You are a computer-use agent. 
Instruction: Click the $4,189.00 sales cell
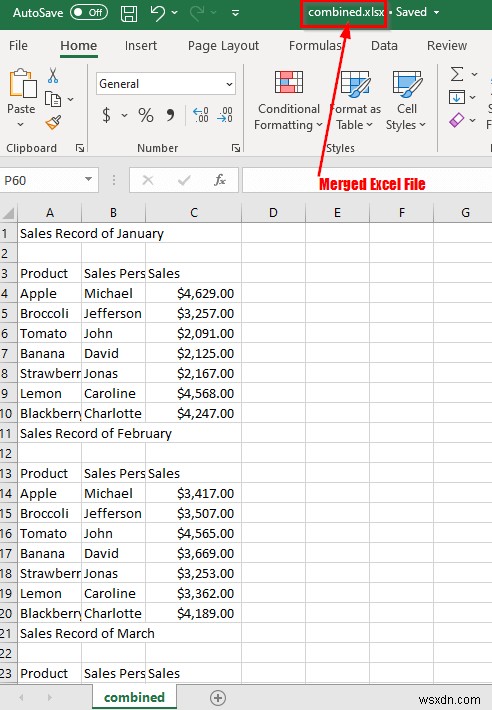coord(194,614)
